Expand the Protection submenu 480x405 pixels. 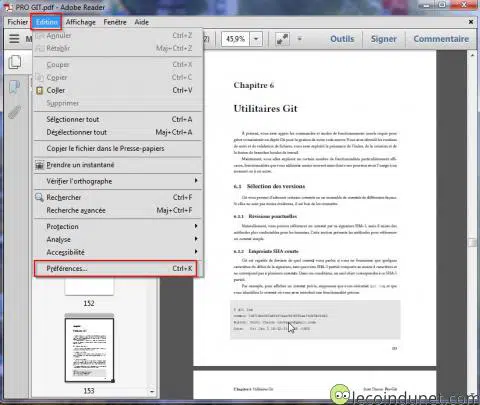pos(118,227)
